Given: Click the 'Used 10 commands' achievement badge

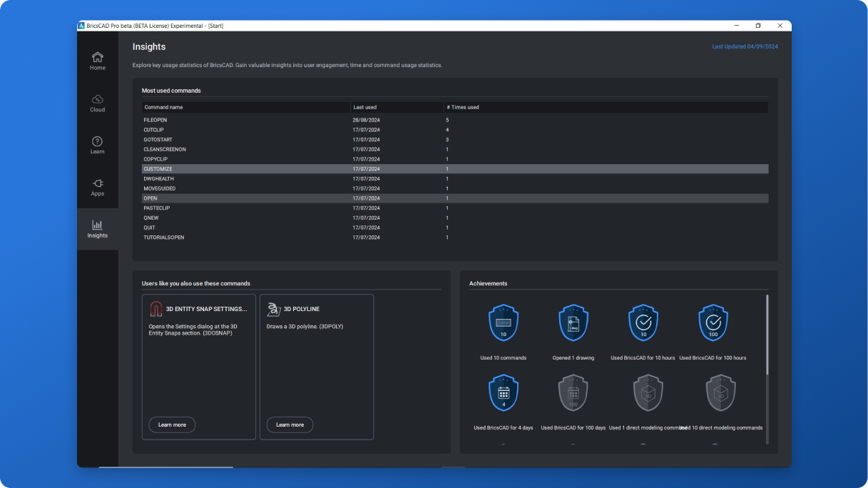Looking at the screenshot, I should (504, 322).
